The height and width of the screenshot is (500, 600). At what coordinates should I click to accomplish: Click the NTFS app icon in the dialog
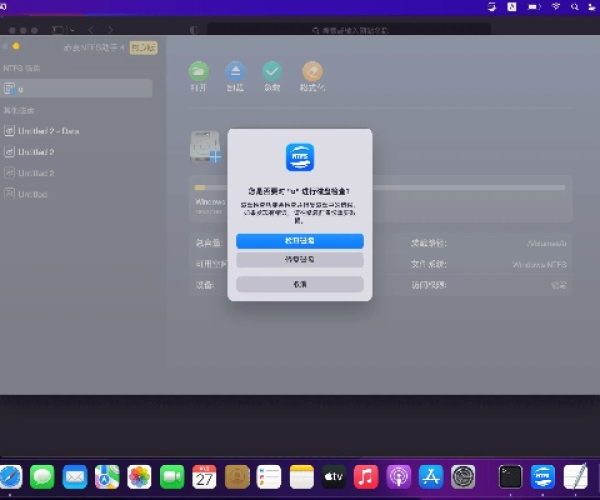(299, 159)
